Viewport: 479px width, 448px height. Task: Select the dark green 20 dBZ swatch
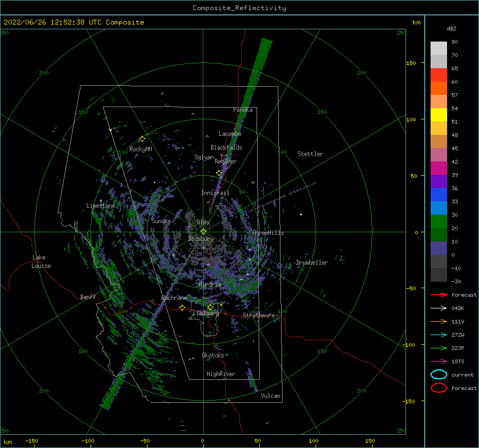click(x=439, y=234)
